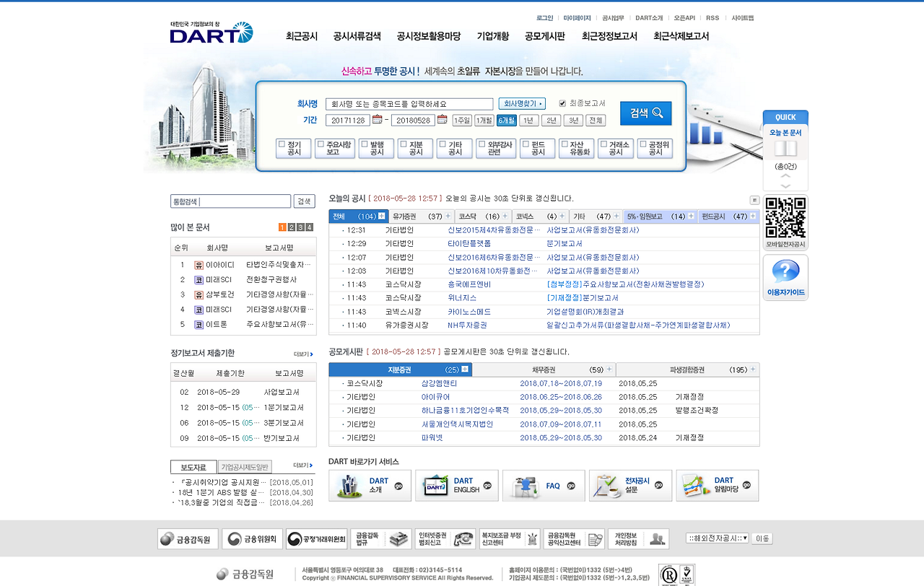Select the 펀드공시 disclosures tab
This screenshot has width=924, height=586.
coord(729,216)
